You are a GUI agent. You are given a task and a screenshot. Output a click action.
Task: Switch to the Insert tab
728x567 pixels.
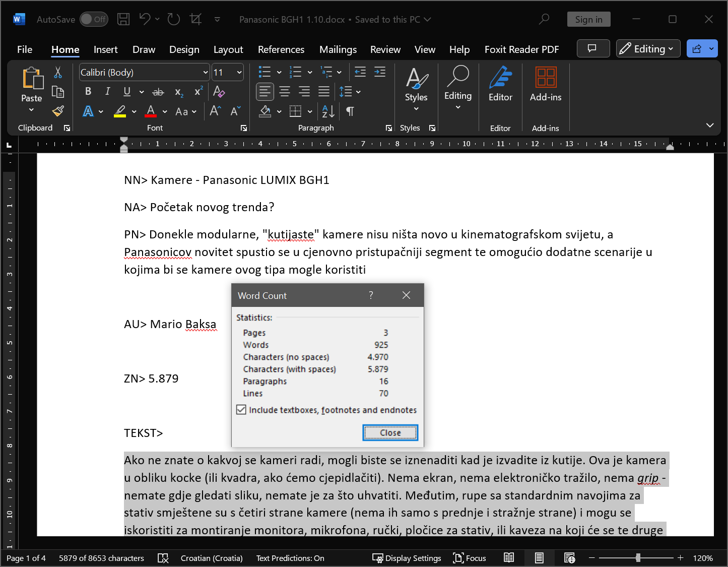tap(105, 49)
